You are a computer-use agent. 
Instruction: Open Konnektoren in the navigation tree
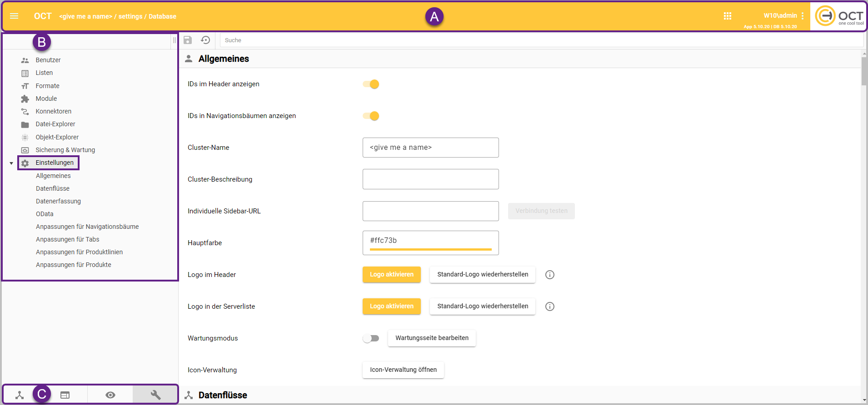(53, 111)
